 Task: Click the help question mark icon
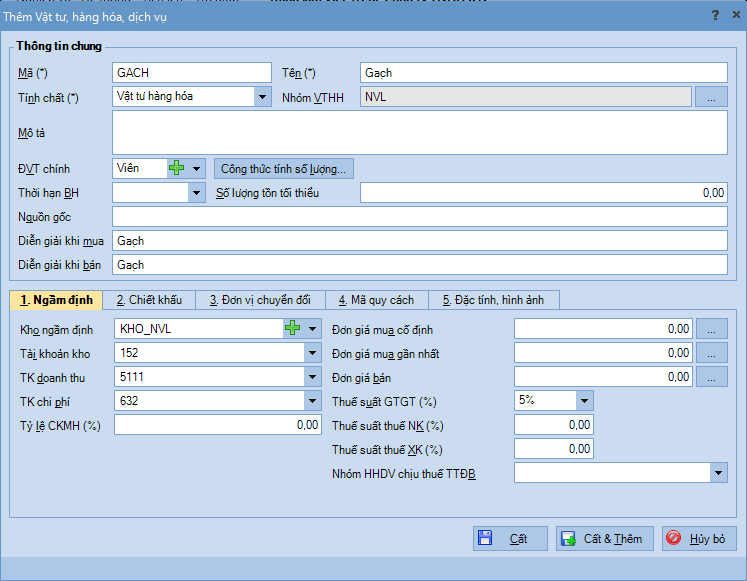click(715, 16)
